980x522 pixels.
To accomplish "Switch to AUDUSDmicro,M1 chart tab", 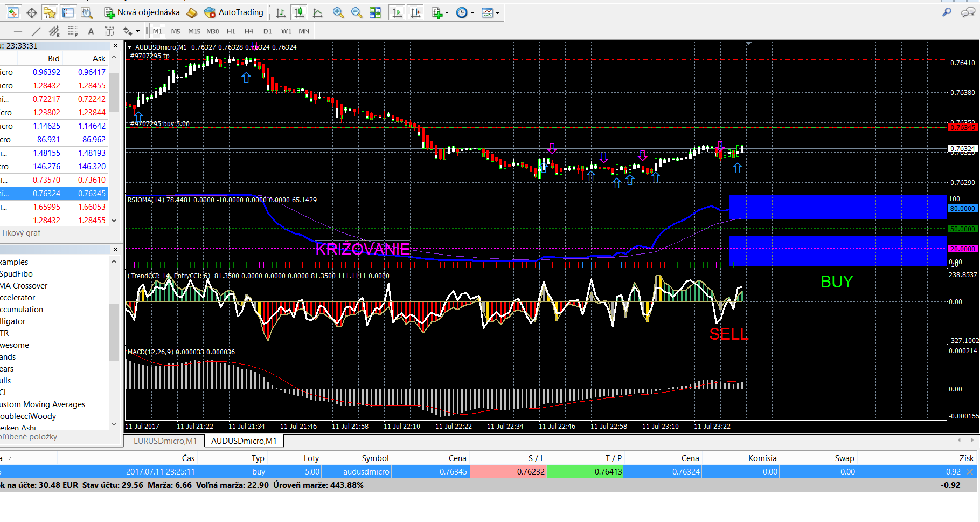I will 244,441.
